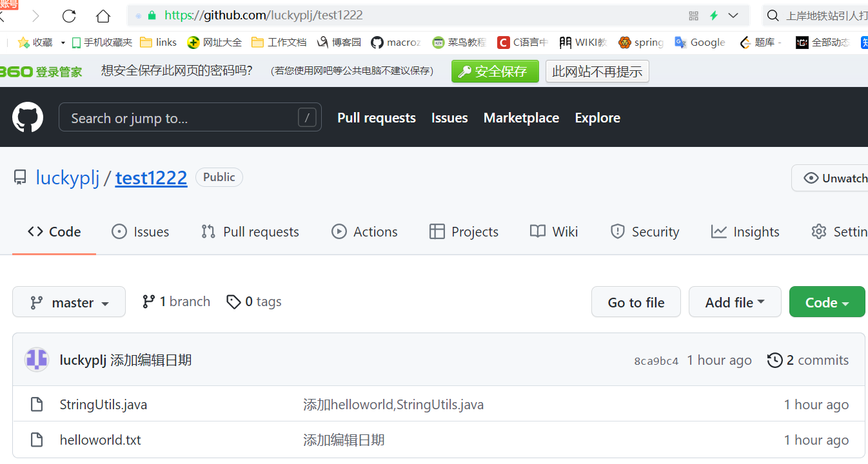Switch to the Security tab
This screenshot has height=464, width=868.
tap(645, 232)
